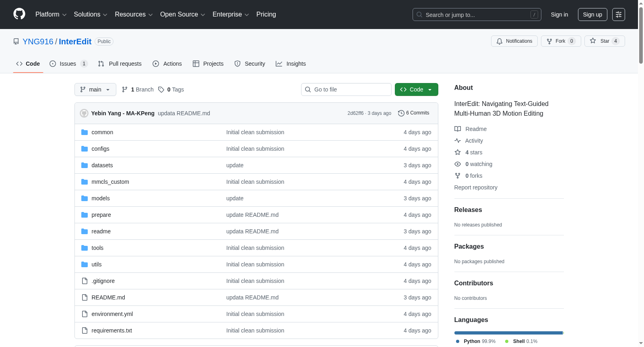
Task: Focus the Go to file input
Action: 346,89
